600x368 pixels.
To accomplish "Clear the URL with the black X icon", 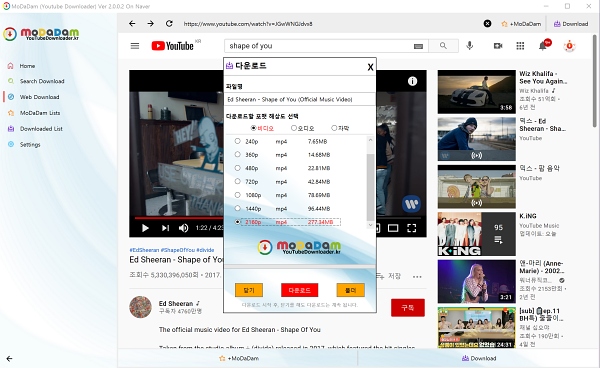I will coord(487,24).
